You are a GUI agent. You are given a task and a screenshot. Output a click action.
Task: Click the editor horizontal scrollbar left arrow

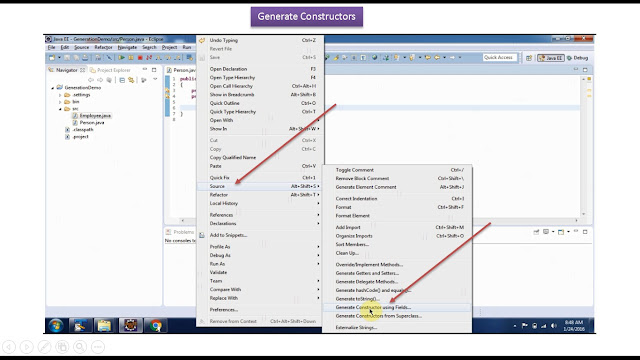point(182,220)
